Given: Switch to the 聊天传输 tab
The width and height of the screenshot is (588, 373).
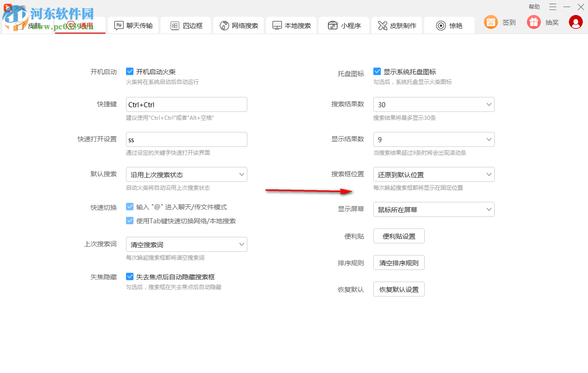Looking at the screenshot, I should [x=133, y=26].
